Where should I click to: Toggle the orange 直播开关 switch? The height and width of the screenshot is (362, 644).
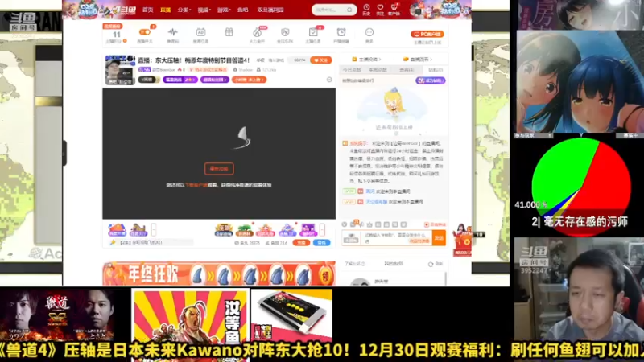pos(145,32)
